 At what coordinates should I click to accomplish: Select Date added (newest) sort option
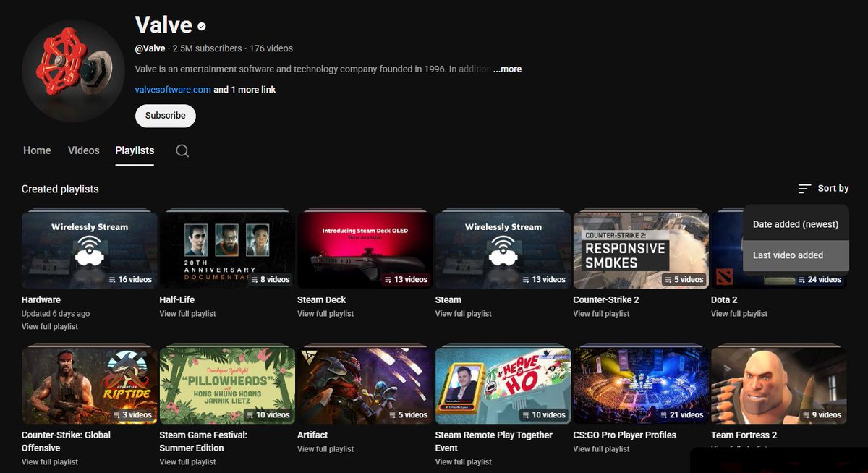pyautogui.click(x=796, y=224)
